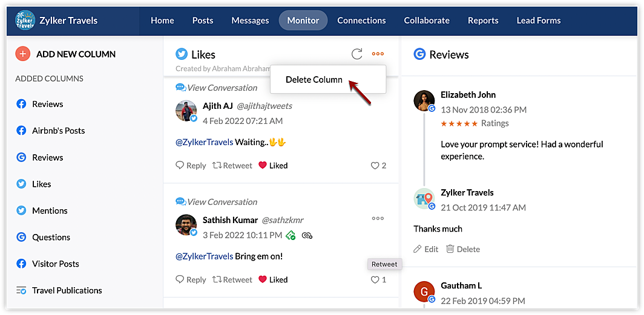View Conversation for Ajith AJ's tweet
This screenshot has width=644, height=315.
click(x=217, y=88)
